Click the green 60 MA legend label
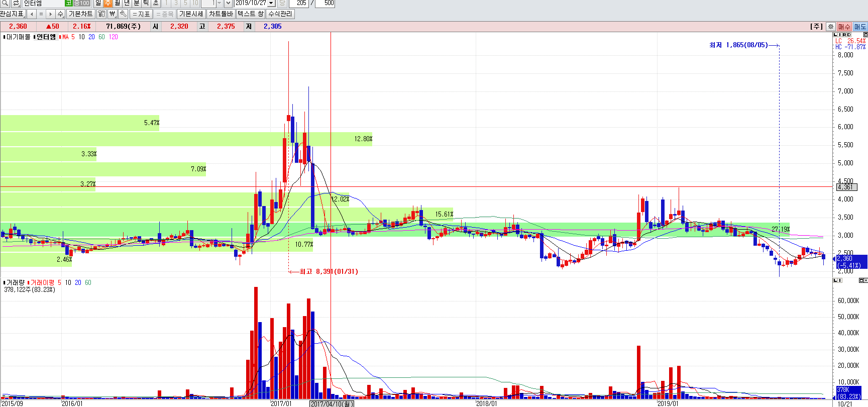The height and width of the screenshot is (407, 868). click(101, 37)
